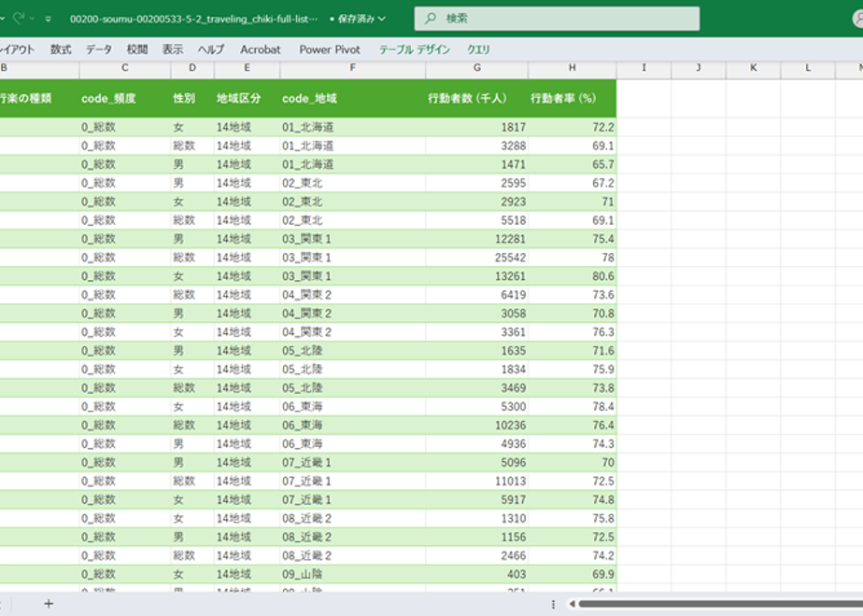Open the ヘルプ ribbon tab
863x616 pixels.
tap(211, 49)
